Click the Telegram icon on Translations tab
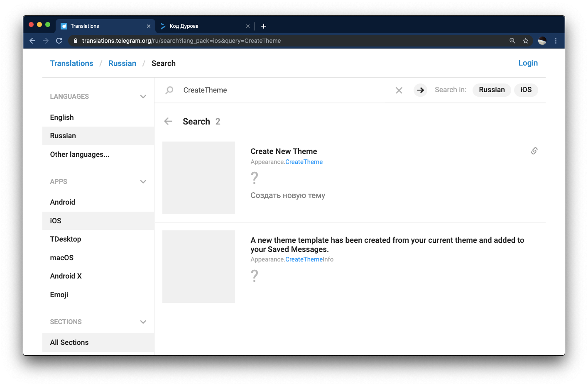The image size is (588, 386). (64, 26)
